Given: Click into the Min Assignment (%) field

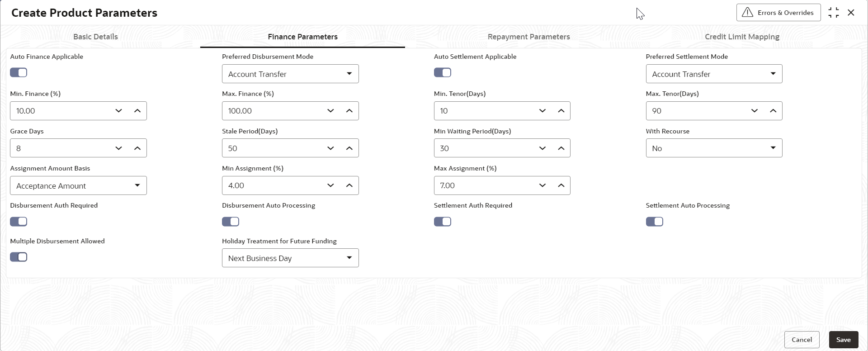Looking at the screenshot, I should point(271,185).
